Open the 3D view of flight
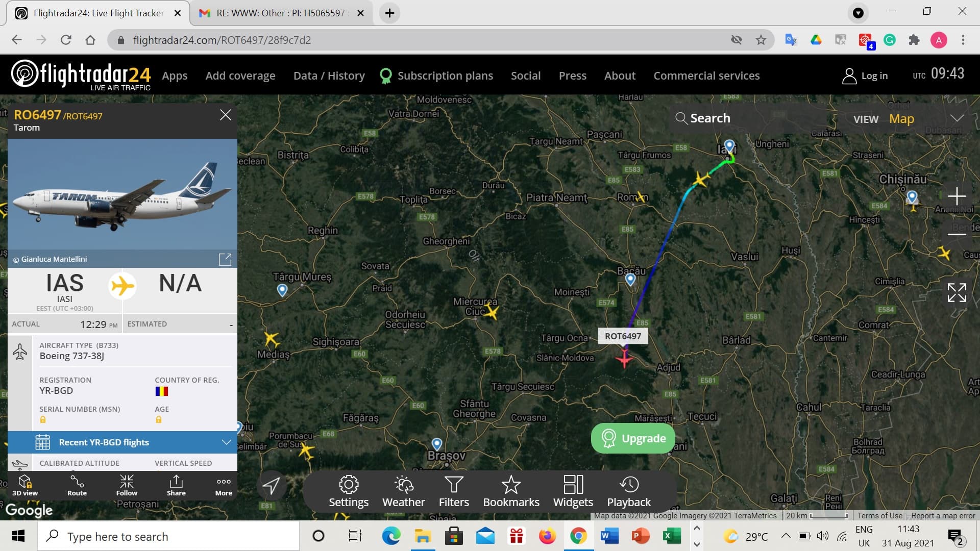Screen dimensions: 980x551 coord(25,485)
